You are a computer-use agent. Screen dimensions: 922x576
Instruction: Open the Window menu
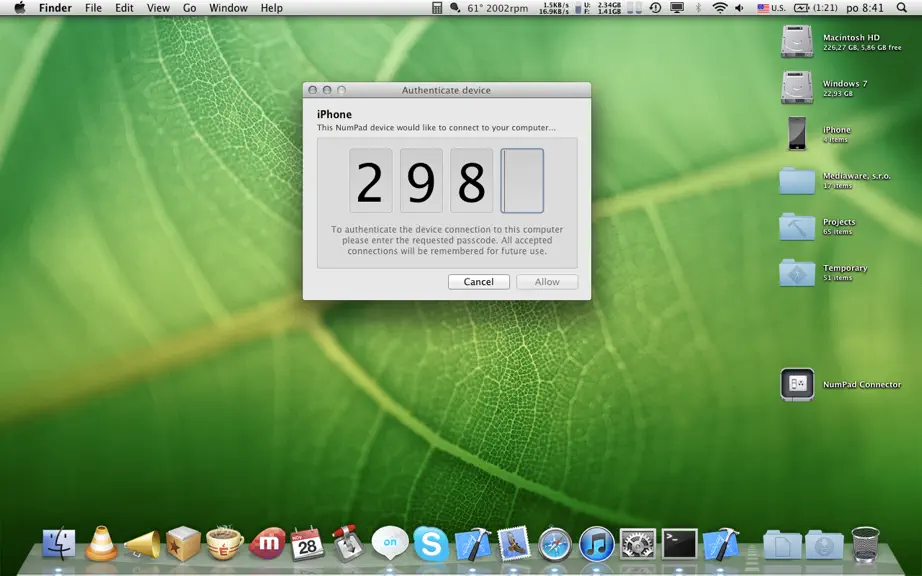228,8
